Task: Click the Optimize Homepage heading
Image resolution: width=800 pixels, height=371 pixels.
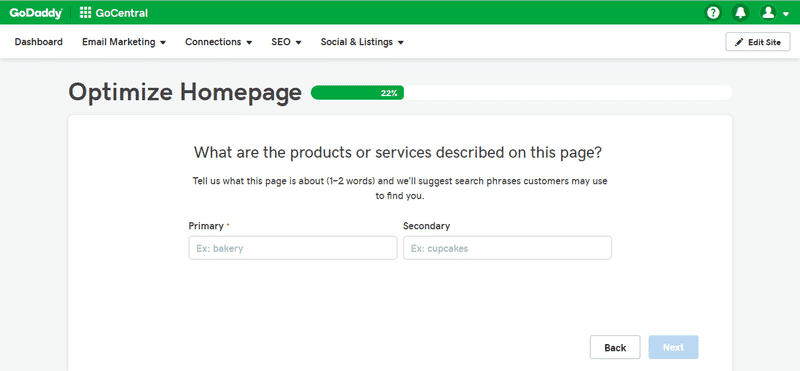Action: (185, 92)
